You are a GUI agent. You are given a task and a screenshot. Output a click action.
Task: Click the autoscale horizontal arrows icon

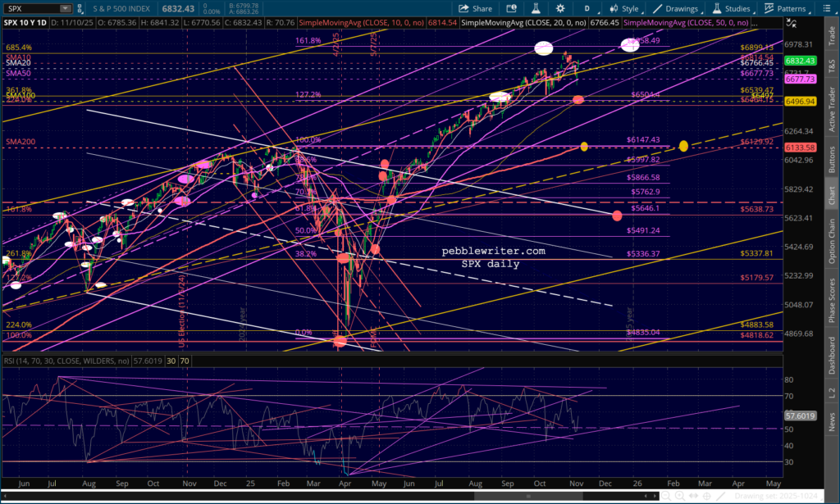[693, 496]
